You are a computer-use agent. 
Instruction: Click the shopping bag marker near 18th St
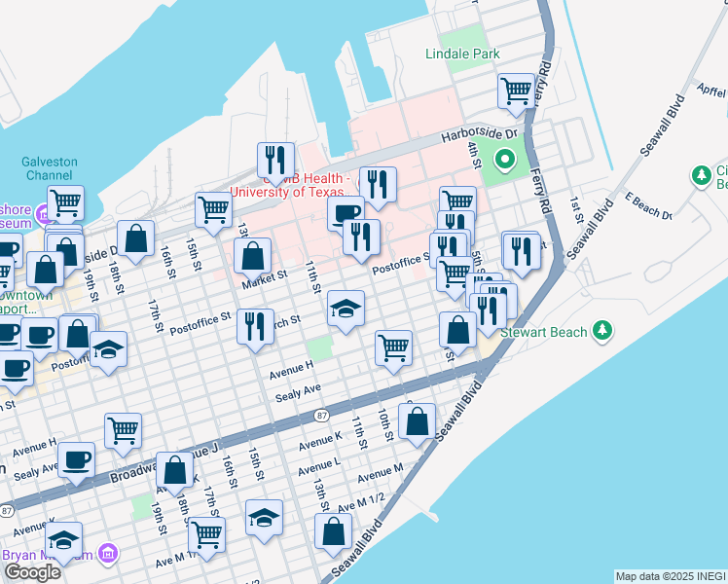(x=135, y=237)
